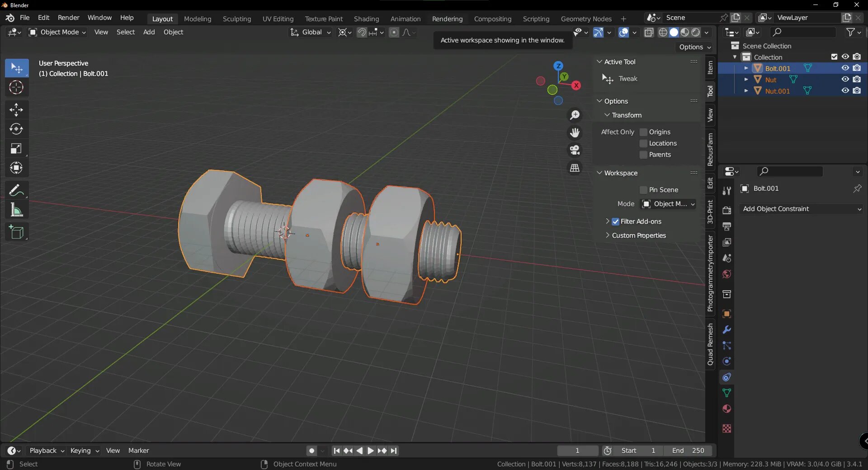
Task: Open the Particles properties tab icon
Action: 726,345
